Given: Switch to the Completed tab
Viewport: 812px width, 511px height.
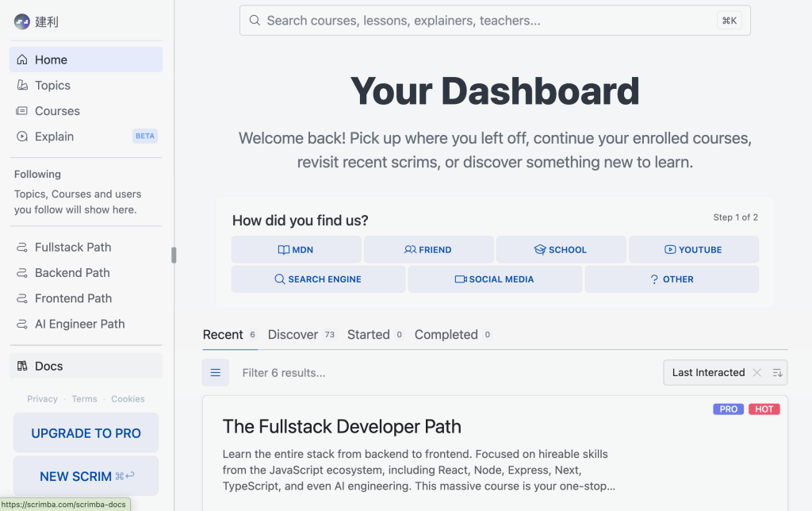Looking at the screenshot, I should (453, 335).
